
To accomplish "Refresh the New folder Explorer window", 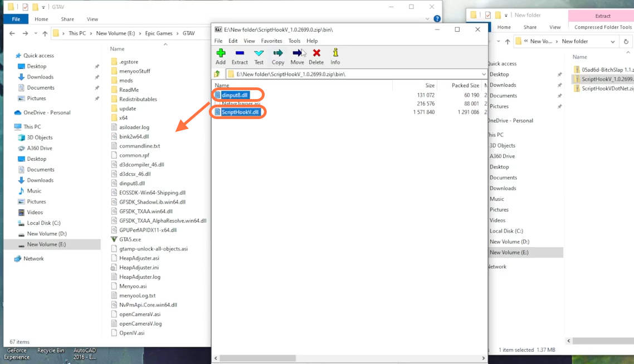I will pyautogui.click(x=626, y=42).
